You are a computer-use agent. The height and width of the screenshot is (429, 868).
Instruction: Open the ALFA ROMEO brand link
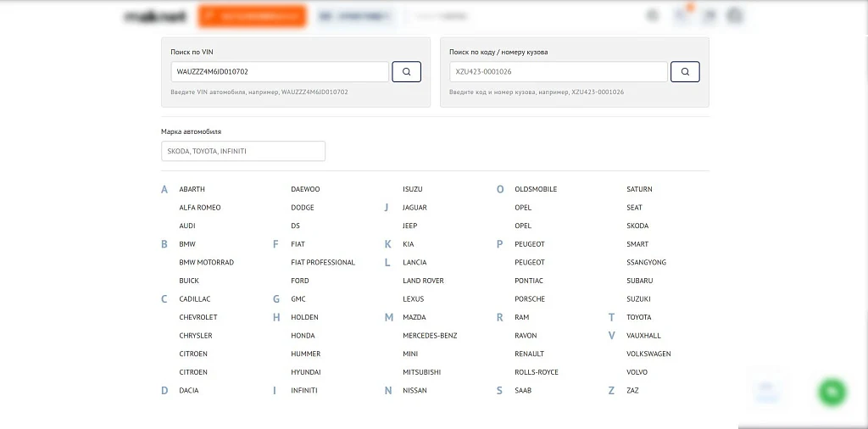[200, 208]
